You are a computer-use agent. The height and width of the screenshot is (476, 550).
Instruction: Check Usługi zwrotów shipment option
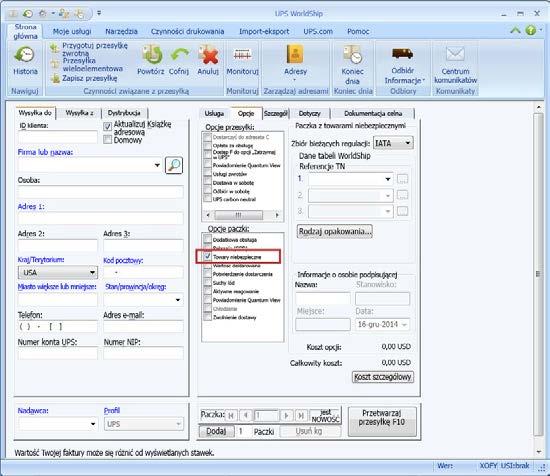(x=207, y=174)
